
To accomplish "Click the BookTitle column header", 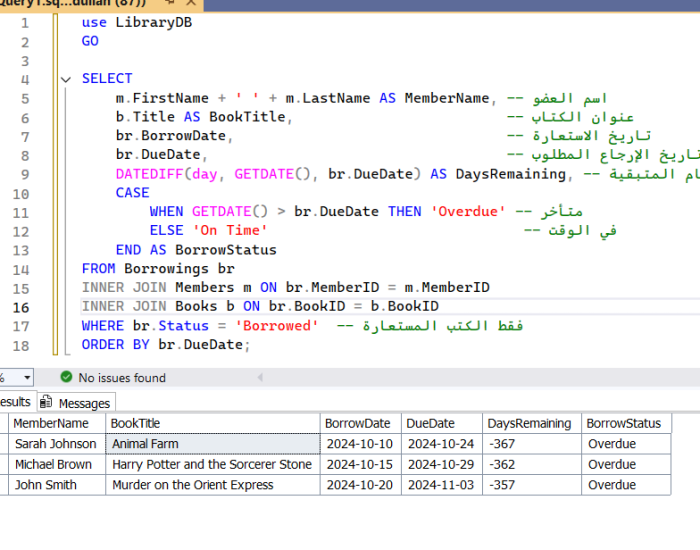I will coord(136,423).
